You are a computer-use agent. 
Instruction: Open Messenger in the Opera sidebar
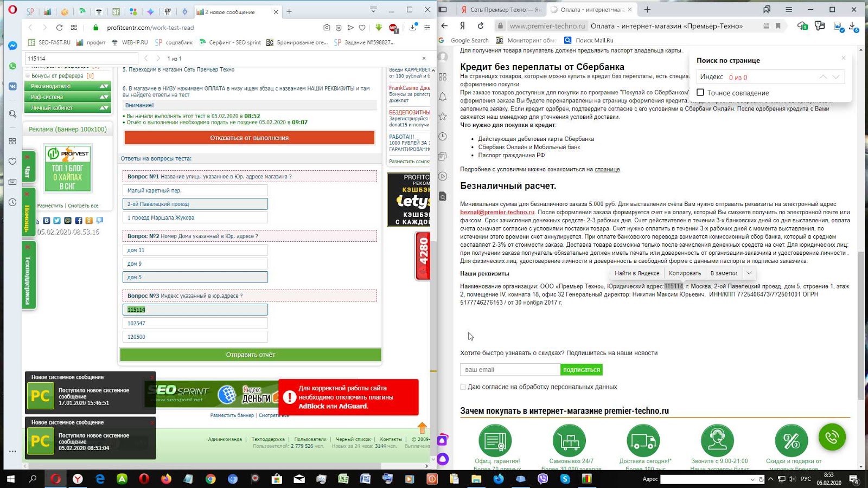point(12,46)
